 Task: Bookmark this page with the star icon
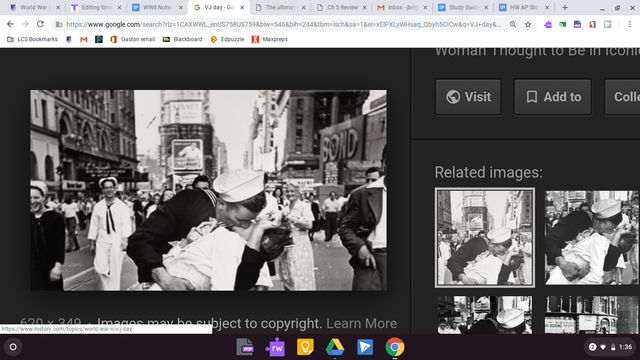tap(528, 25)
